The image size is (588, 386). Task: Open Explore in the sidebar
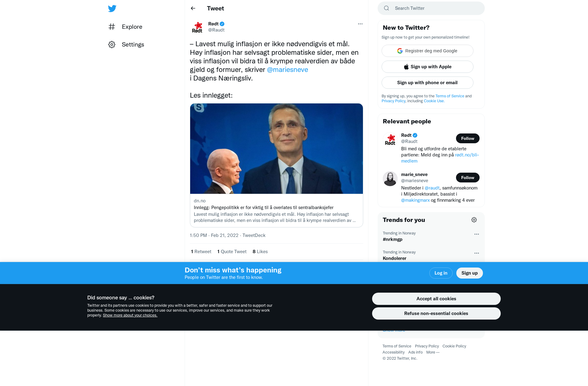click(125, 27)
